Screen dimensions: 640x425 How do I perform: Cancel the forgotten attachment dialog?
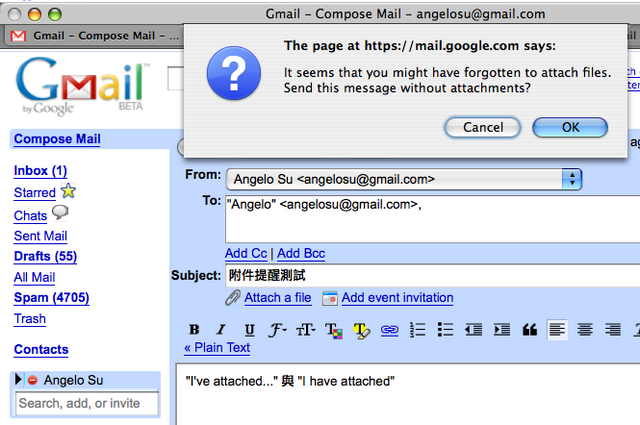[x=482, y=127]
